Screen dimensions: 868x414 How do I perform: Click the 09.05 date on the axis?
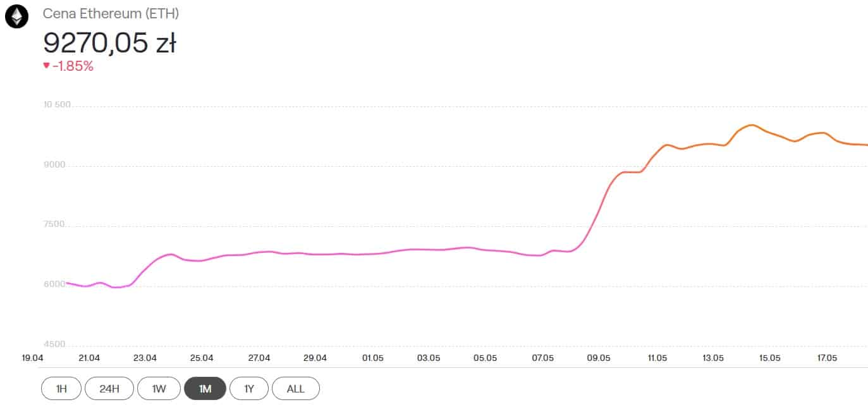tap(599, 358)
